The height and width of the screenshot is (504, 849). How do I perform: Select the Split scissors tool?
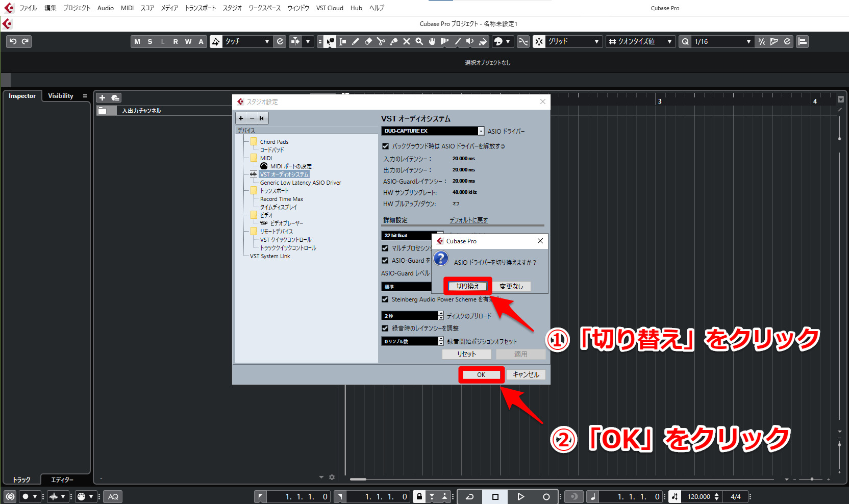(x=381, y=41)
